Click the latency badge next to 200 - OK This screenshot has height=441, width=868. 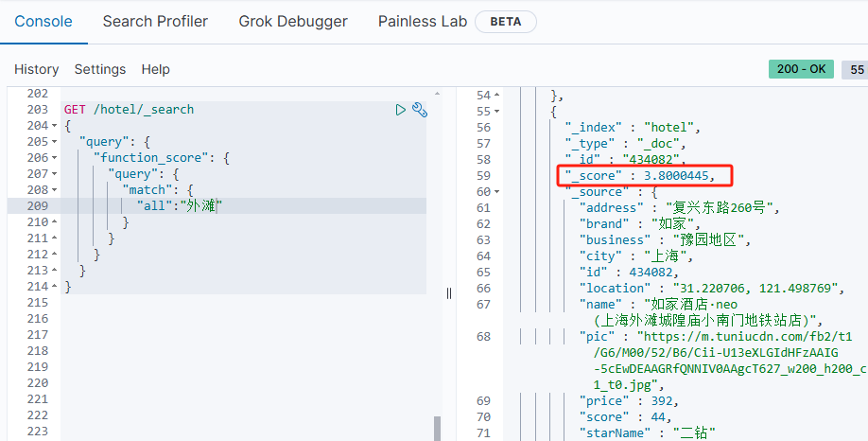(x=856, y=69)
